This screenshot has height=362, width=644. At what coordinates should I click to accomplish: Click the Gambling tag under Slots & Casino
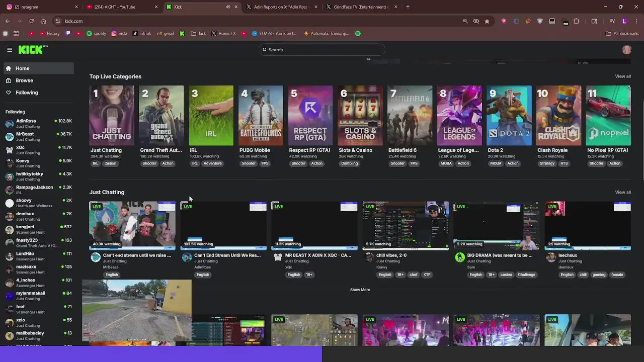[x=349, y=163]
